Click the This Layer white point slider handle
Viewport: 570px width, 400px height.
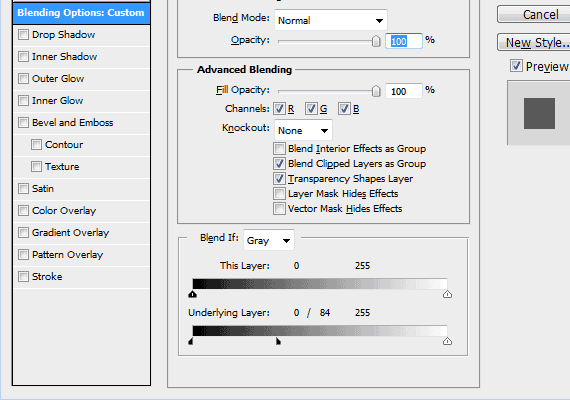click(447, 294)
